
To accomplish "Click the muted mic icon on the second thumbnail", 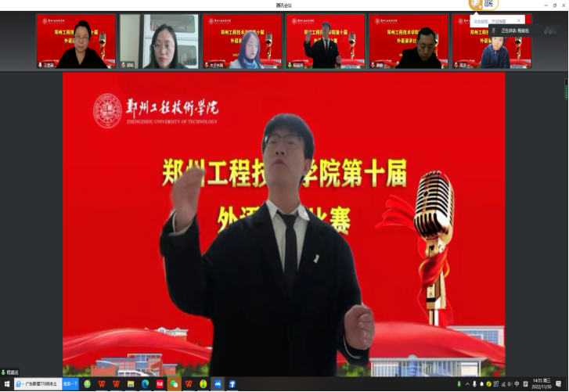I will pyautogui.click(x=124, y=65).
